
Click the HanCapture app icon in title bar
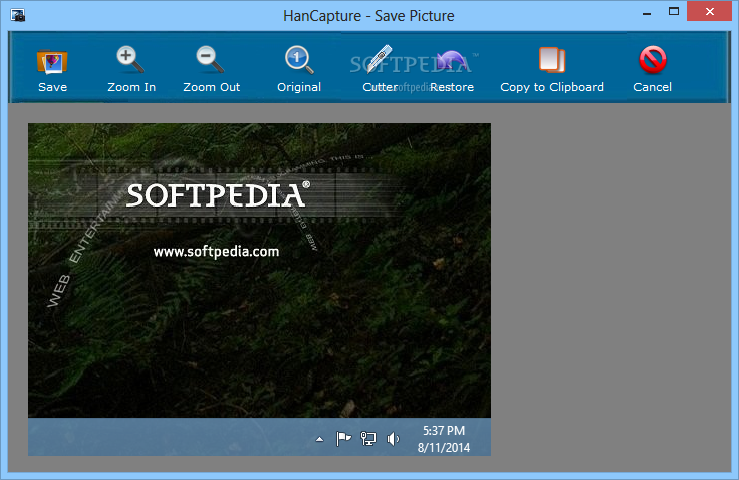[x=17, y=15]
